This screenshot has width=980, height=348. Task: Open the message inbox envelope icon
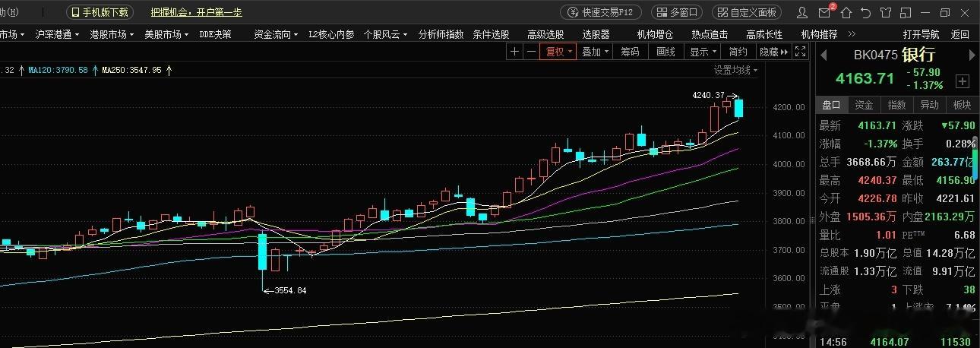[825, 13]
